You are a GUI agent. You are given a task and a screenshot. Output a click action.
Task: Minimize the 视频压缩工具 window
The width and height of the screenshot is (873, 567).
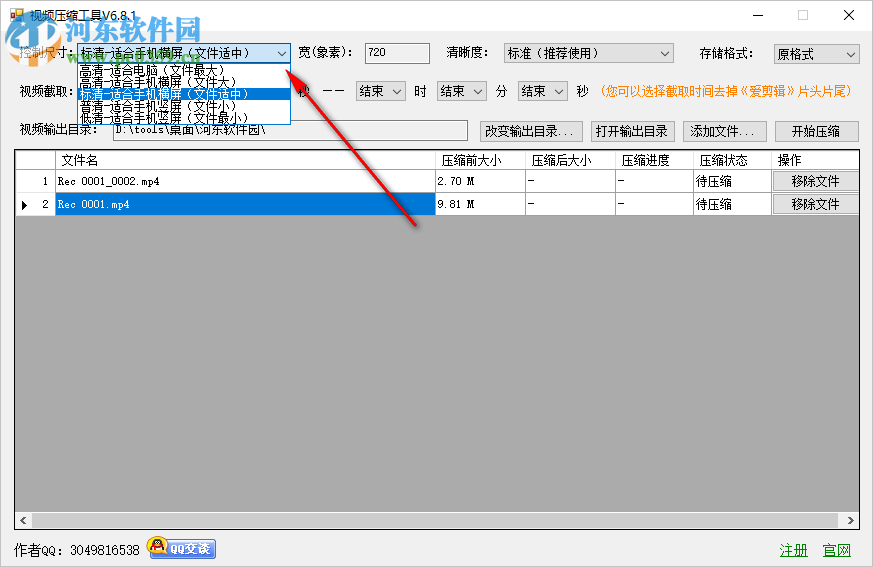[758, 15]
